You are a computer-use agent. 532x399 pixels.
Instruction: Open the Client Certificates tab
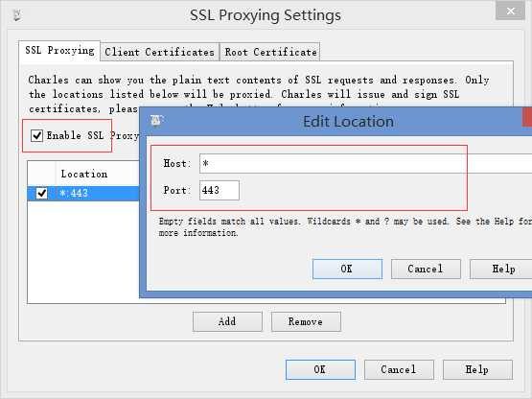click(x=160, y=53)
